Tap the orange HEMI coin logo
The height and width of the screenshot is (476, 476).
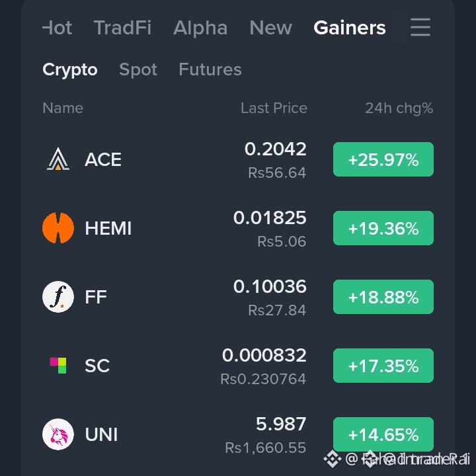pos(58,228)
